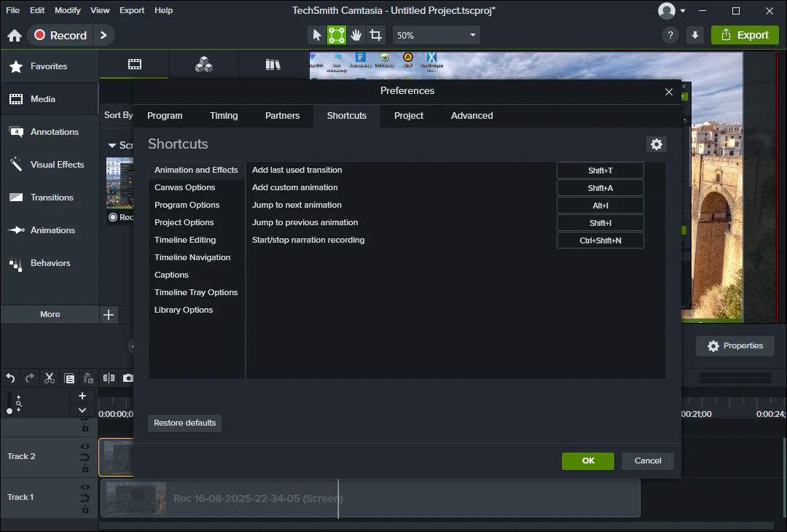Toggle Track 1 visibility eye icon

point(85,488)
